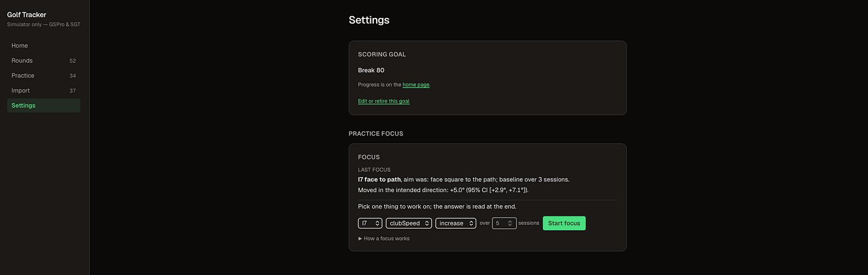This screenshot has height=275, width=868.
Task: Follow the 'home page' progress link
Action: click(416, 85)
